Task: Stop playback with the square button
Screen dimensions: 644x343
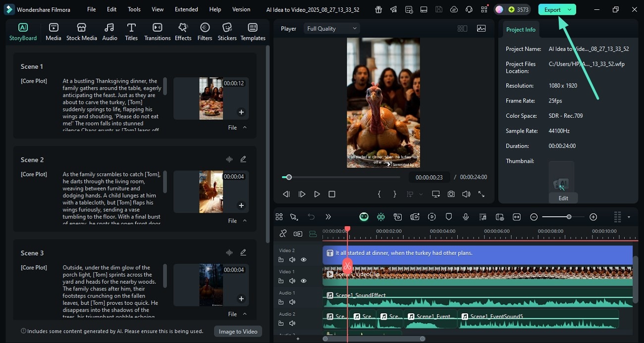Action: (x=332, y=195)
